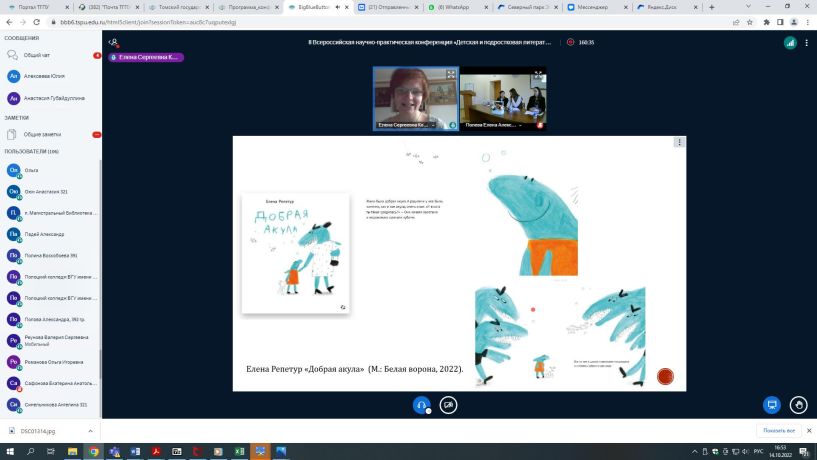The height and width of the screenshot is (460, 817).
Task: Raise hand using the hand icon
Action: (798, 405)
